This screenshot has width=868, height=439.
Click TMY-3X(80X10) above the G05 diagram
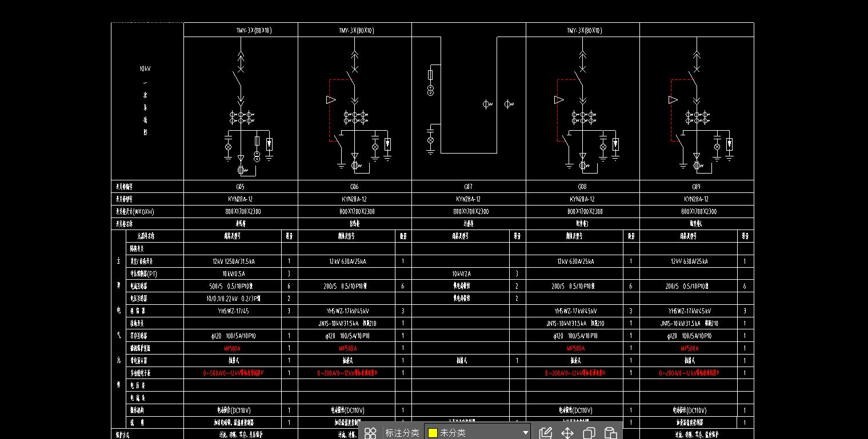click(254, 30)
